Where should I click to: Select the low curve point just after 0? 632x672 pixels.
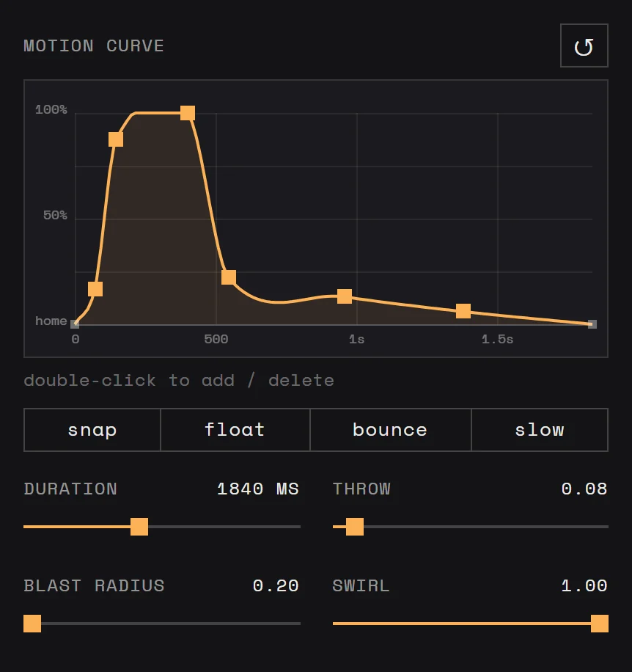coord(95,289)
